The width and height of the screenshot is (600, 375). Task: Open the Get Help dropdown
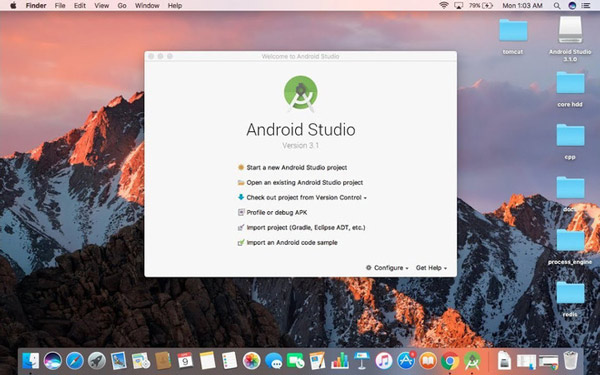pos(431,268)
